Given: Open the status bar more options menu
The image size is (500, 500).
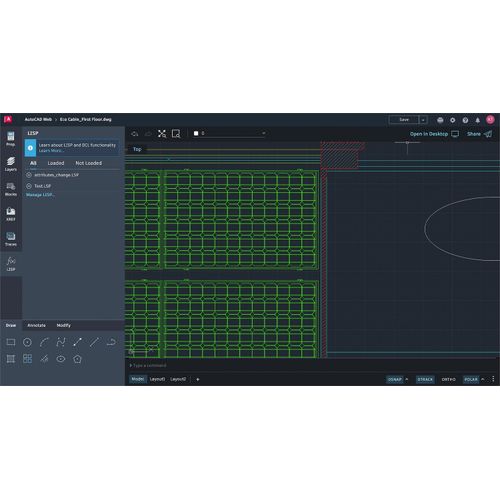Looking at the screenshot, I should click(x=493, y=379).
